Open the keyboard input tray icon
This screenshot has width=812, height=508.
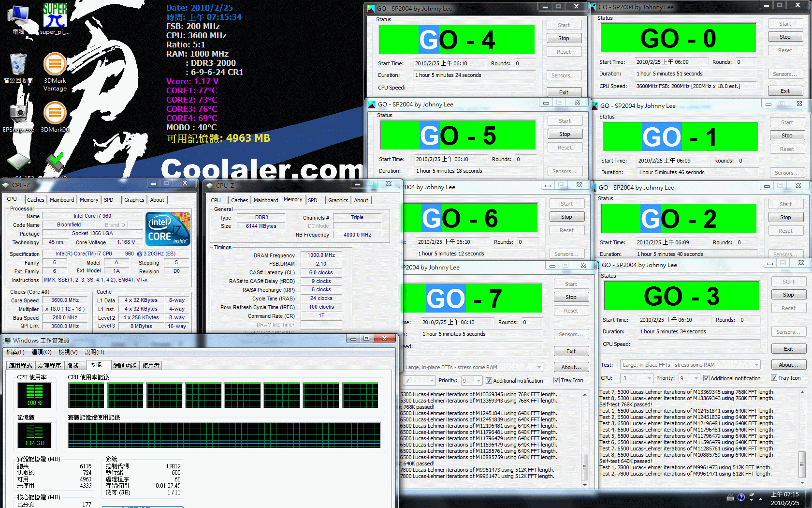tap(730, 497)
